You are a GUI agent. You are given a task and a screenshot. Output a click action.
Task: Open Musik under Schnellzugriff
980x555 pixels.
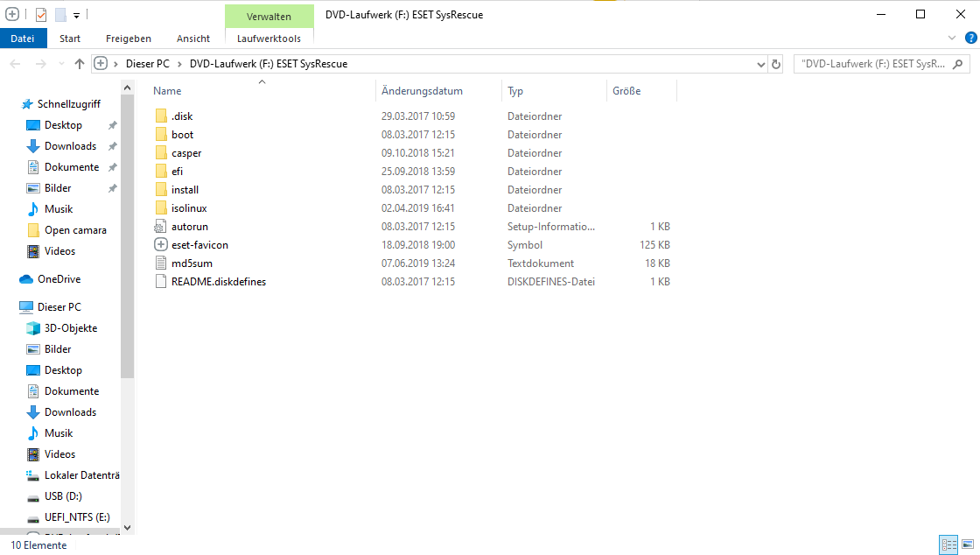59,208
